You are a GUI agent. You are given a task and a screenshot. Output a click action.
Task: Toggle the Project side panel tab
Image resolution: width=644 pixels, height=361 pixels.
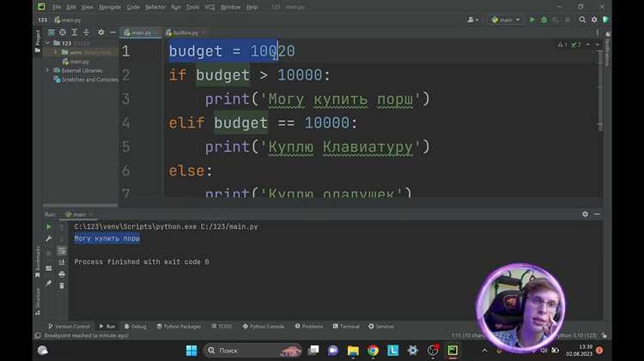38,41
